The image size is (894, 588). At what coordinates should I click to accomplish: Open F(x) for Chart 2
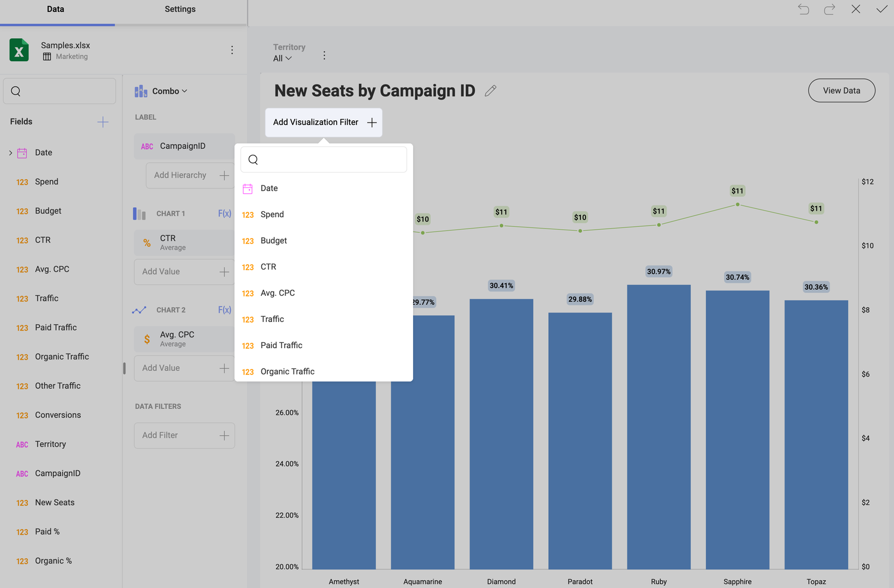point(224,309)
